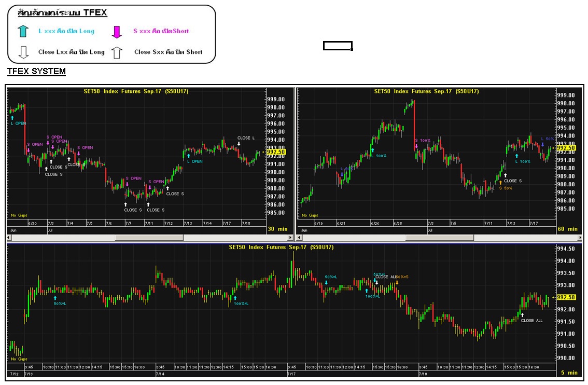Click the scrollbar thumb under the 30 min chart
Viewport: 588px width, 385px height.
149,238
